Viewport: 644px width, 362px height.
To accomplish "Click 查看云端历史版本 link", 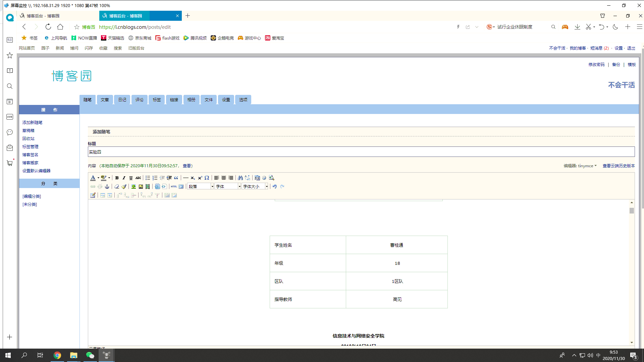I will coord(619,166).
